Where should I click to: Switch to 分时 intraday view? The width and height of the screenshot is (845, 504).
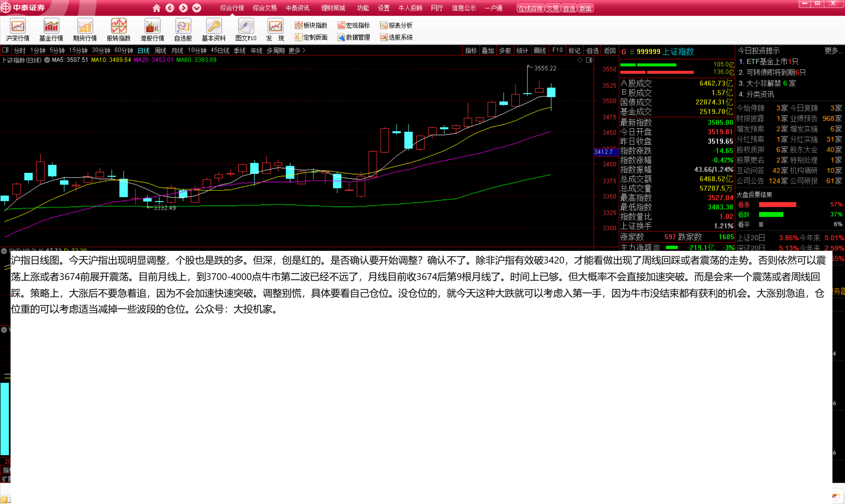19,50
